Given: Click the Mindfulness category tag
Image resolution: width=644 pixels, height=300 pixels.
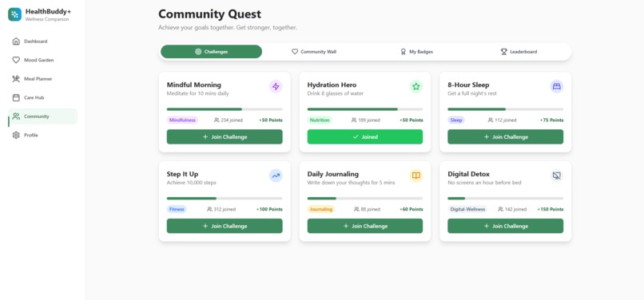Looking at the screenshot, I should (x=182, y=120).
